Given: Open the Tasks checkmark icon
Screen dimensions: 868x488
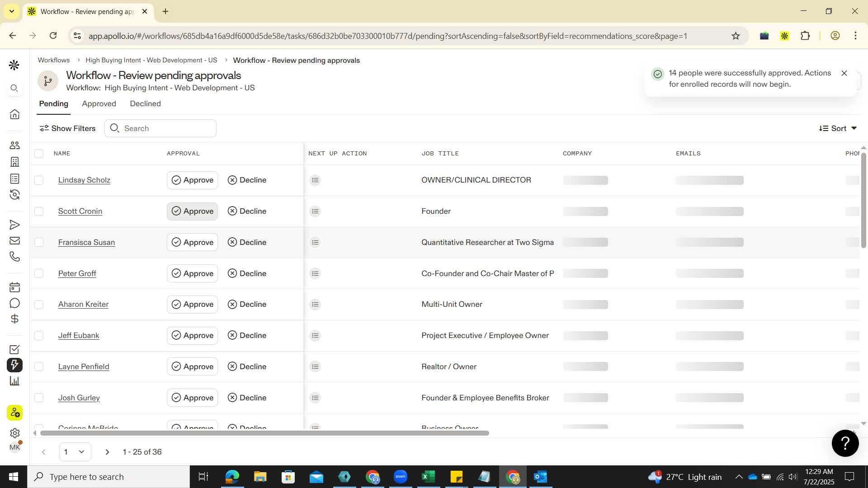Looking at the screenshot, I should [14, 349].
